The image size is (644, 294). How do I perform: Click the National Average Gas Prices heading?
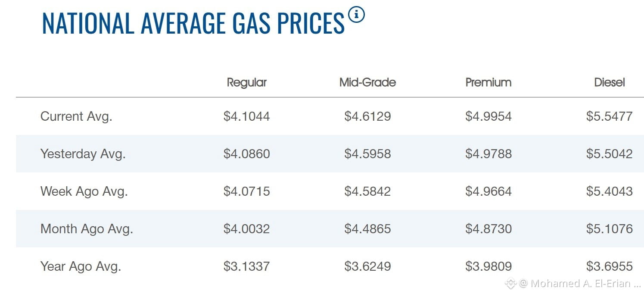point(193,22)
